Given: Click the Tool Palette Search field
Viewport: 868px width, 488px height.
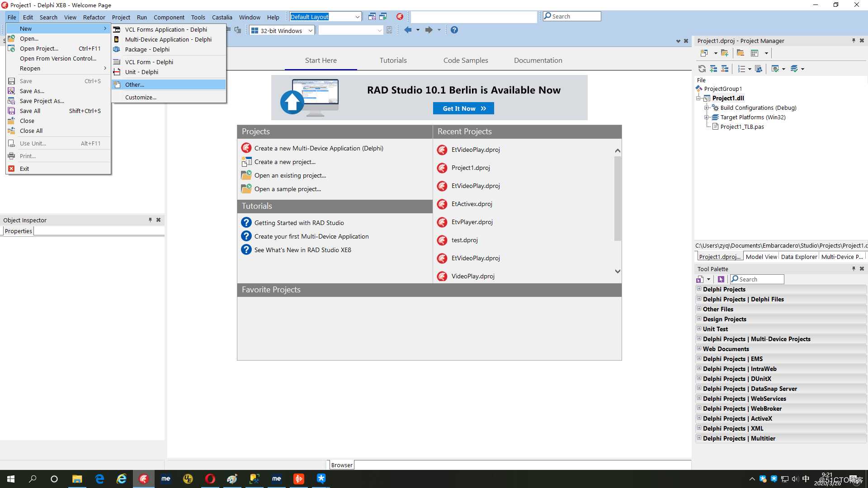Looking at the screenshot, I should (x=757, y=279).
